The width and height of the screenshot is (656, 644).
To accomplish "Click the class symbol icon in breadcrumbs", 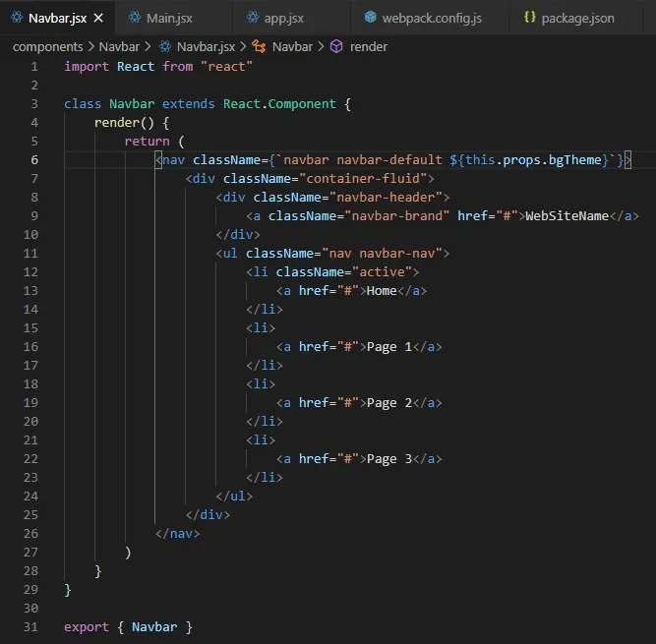I will [260, 46].
